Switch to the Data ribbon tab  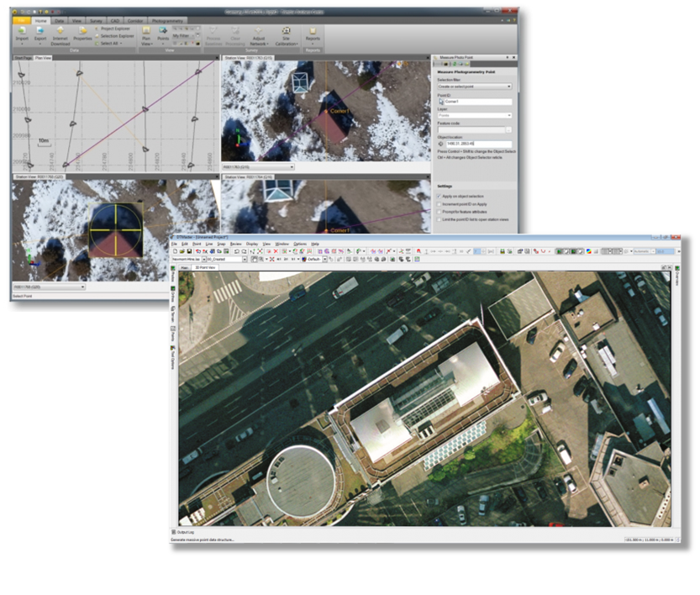[59, 20]
